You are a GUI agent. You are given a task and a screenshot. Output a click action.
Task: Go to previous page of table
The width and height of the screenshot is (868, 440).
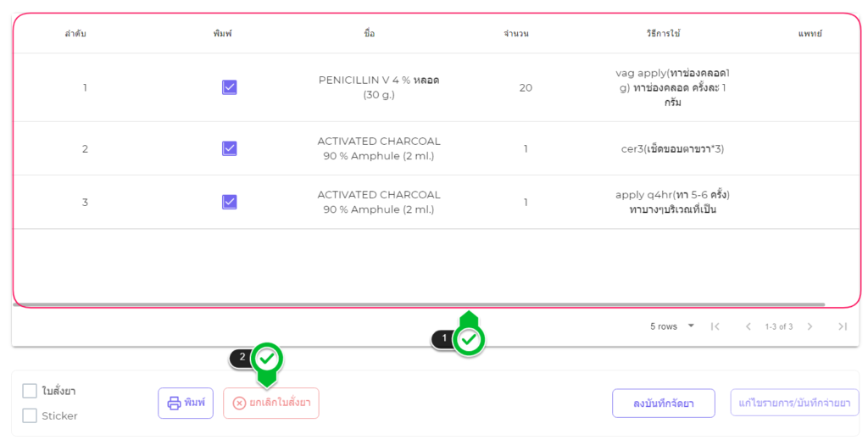[x=748, y=326]
